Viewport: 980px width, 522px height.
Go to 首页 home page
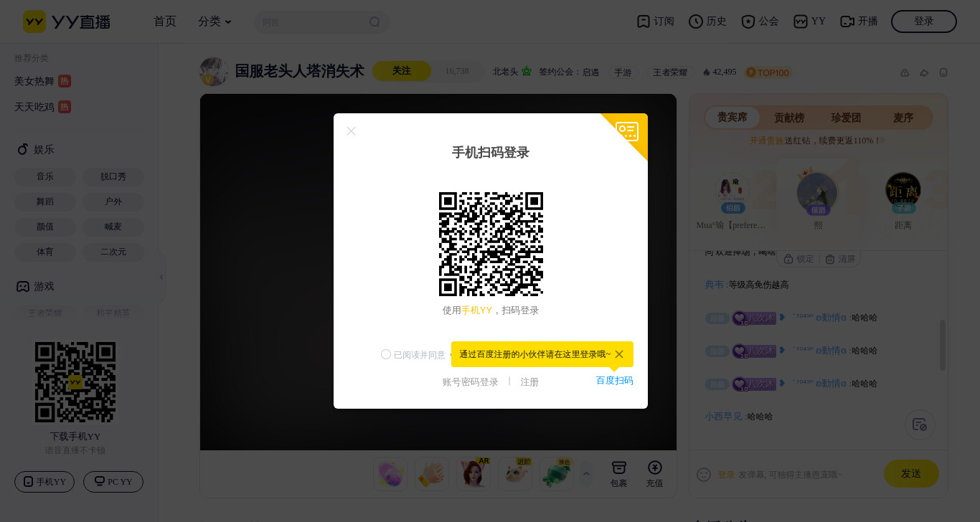[x=165, y=22]
